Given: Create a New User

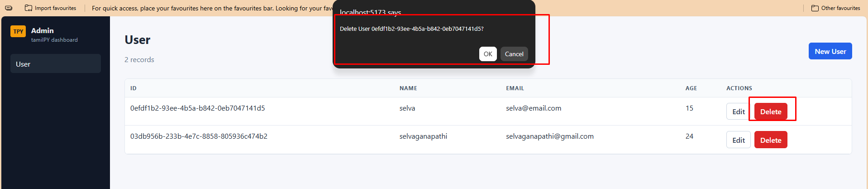Looking at the screenshot, I should pos(830,51).
